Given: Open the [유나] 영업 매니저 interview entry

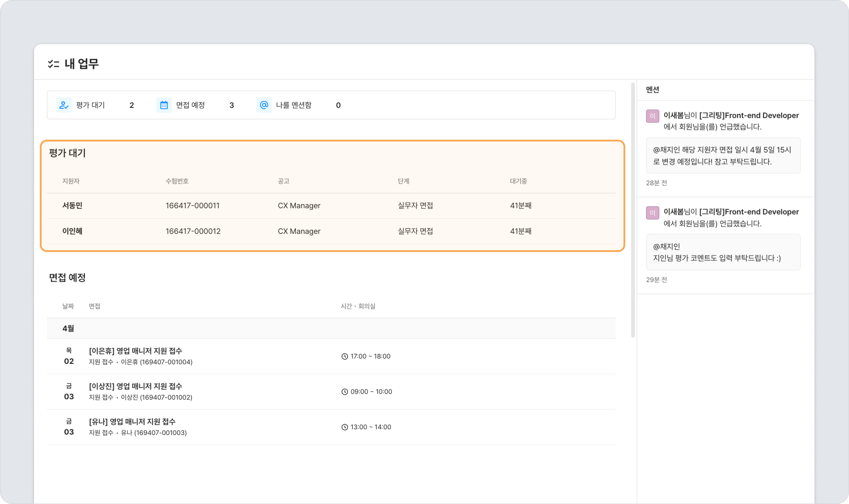Looking at the screenshot, I should [132, 422].
